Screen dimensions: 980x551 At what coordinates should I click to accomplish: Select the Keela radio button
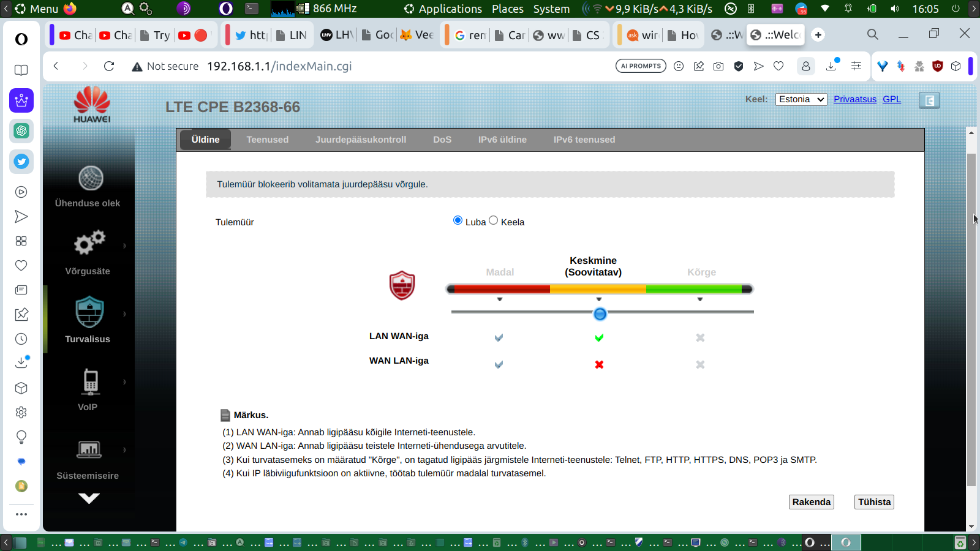point(494,220)
